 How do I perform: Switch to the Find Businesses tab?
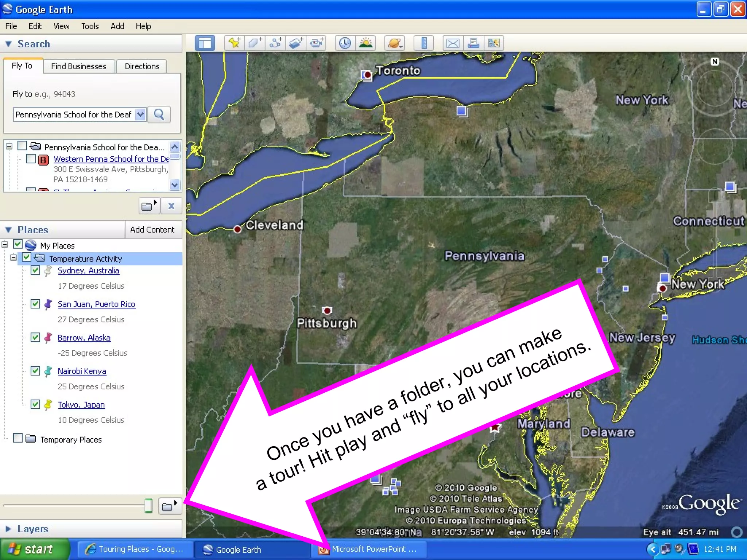point(79,66)
